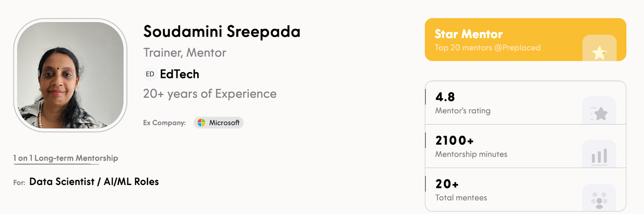Click the Mentor's rating star icon
The width and height of the screenshot is (644, 214).
[600, 113]
